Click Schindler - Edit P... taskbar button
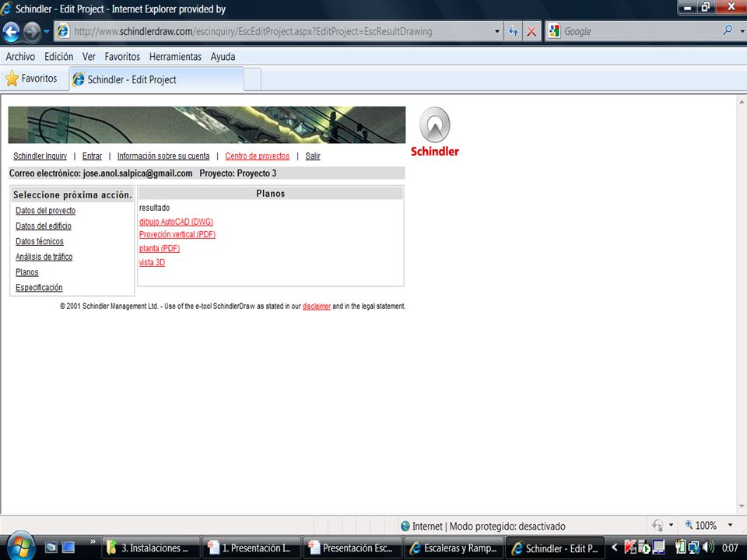 click(x=555, y=548)
